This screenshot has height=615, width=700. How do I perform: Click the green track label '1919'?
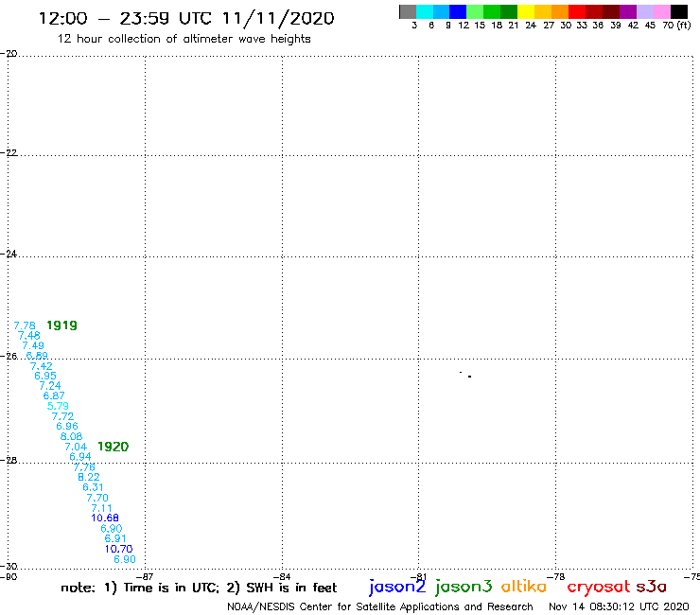[x=62, y=325]
